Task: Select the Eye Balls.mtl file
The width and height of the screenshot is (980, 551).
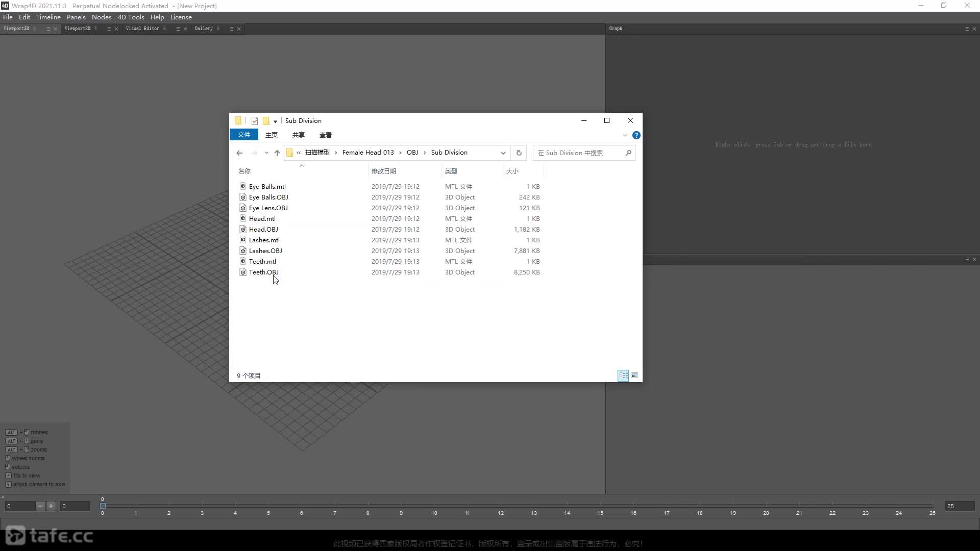Action: point(267,186)
